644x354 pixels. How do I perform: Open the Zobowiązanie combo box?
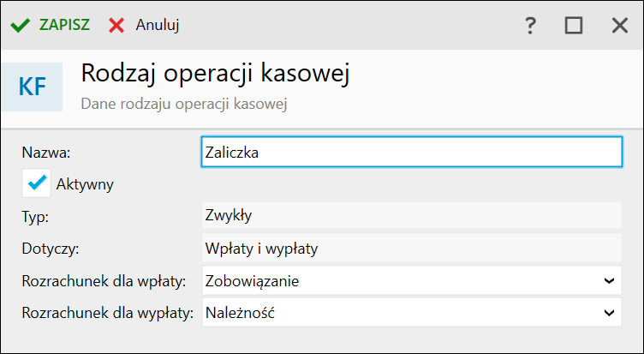(412, 281)
